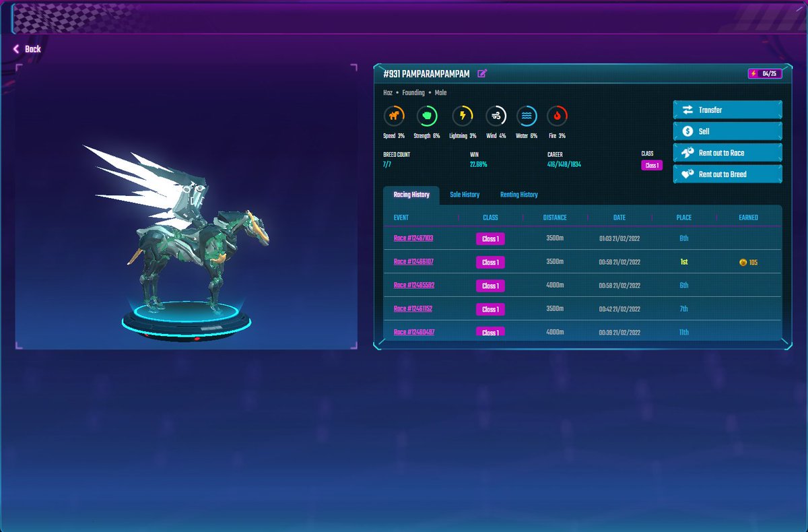Image resolution: width=808 pixels, height=532 pixels.
Task: Click the 8th place result text
Action: tap(684, 238)
